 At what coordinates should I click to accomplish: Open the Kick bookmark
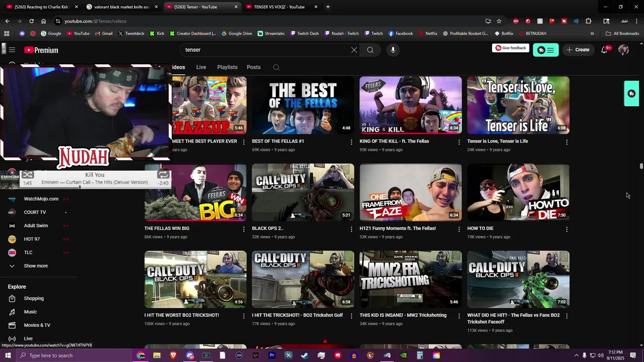pos(157,34)
